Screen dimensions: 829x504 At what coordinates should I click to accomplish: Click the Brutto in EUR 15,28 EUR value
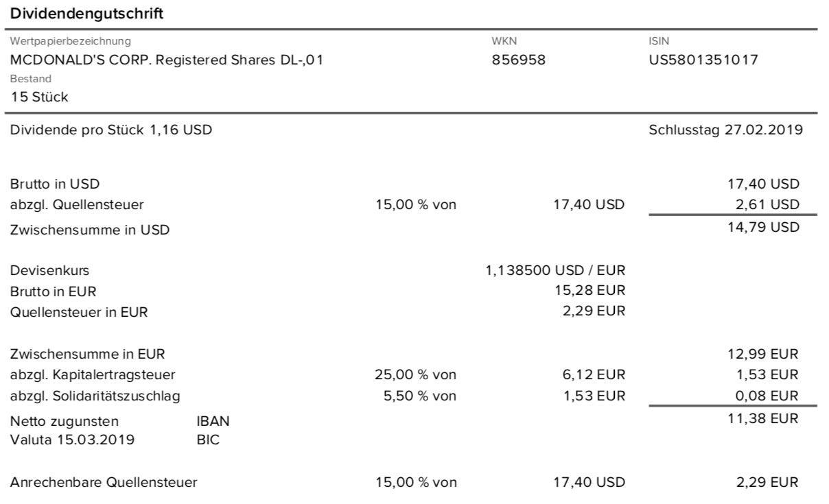coord(589,291)
